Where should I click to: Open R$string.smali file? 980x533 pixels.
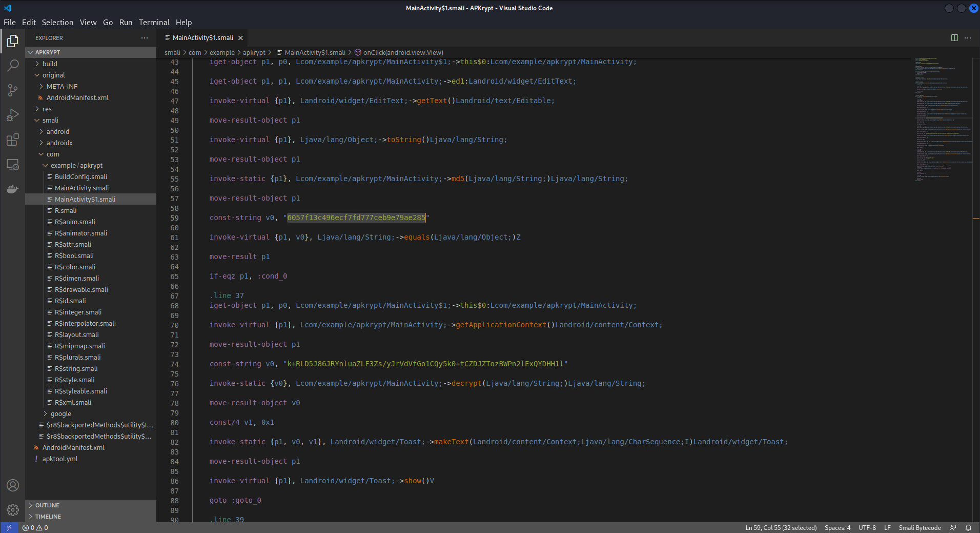[x=91, y=368]
